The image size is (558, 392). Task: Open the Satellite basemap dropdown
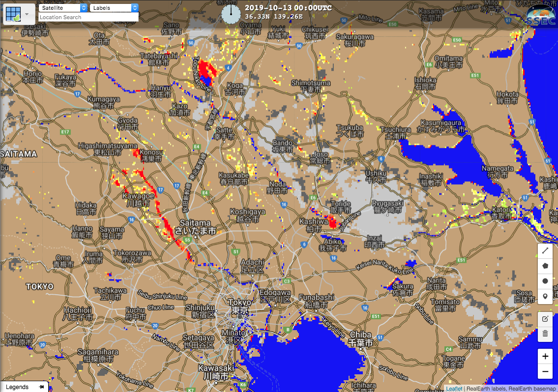pyautogui.click(x=63, y=8)
